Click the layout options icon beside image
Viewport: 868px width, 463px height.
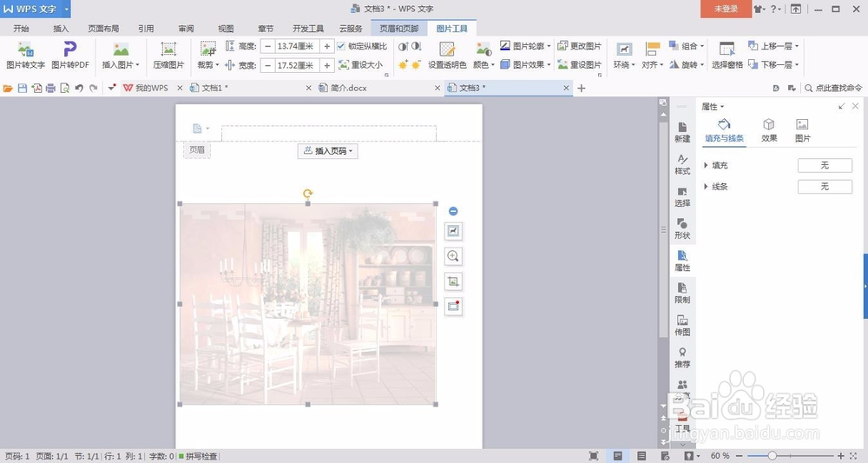coord(453,231)
